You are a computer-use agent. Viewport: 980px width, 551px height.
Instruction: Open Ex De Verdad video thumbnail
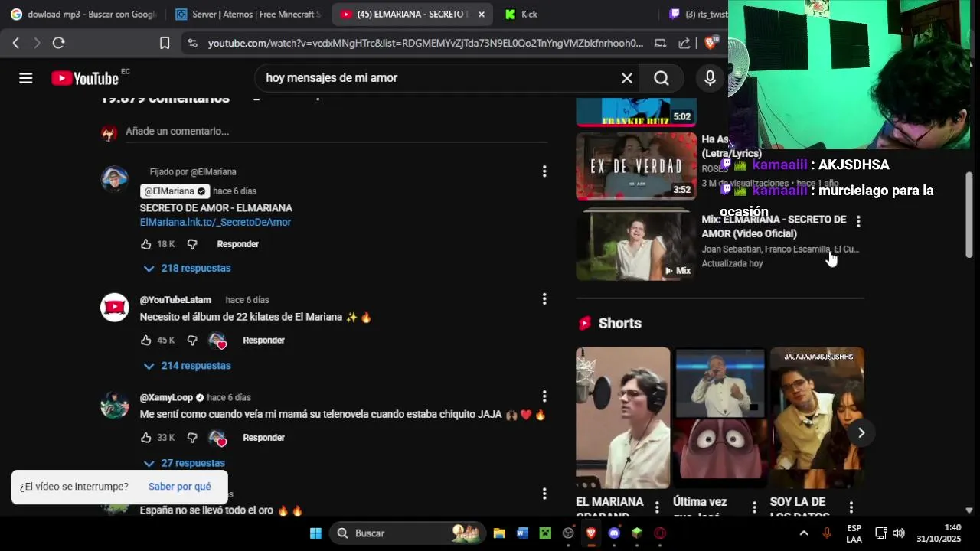(636, 166)
